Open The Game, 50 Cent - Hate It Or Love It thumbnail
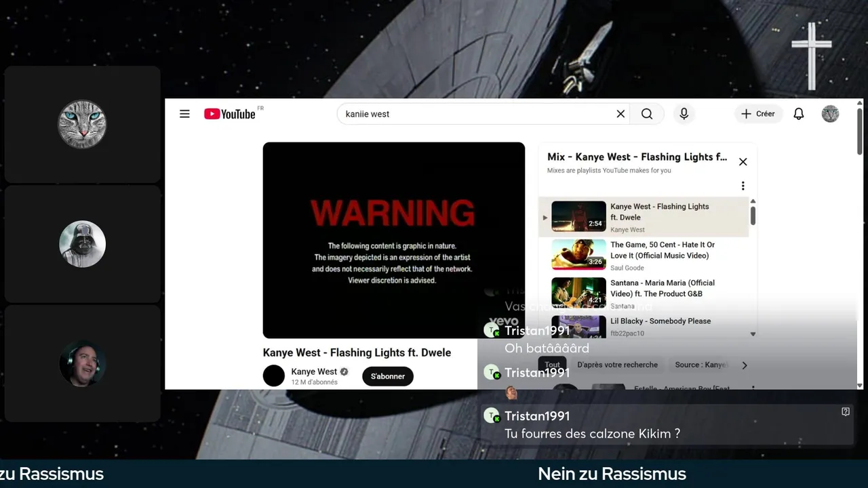Image resolution: width=868 pixels, height=488 pixels. pyautogui.click(x=578, y=255)
